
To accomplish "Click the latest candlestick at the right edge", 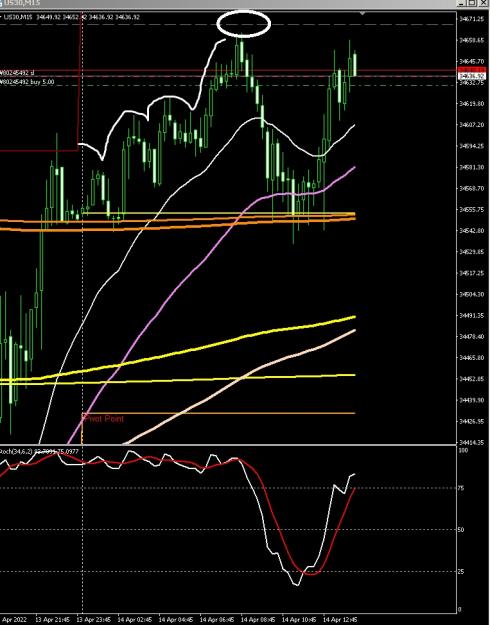I will [355, 64].
